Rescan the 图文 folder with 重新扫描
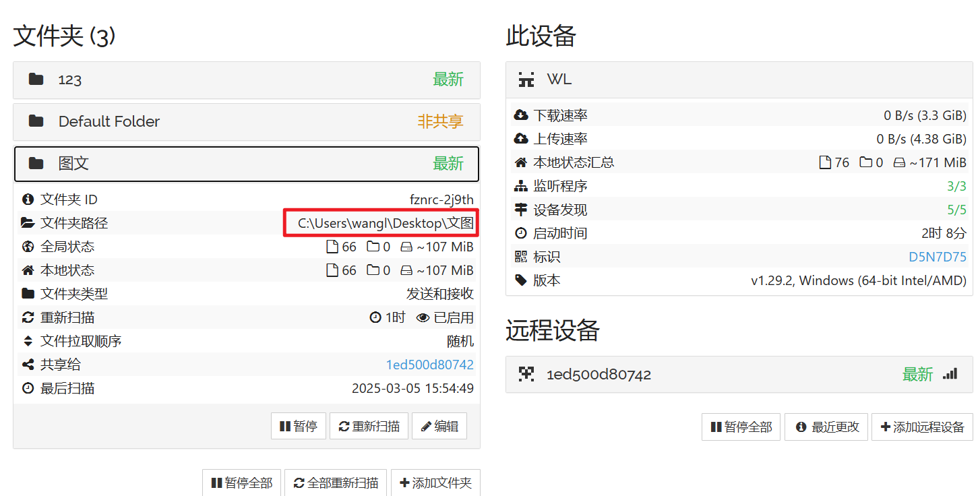The height and width of the screenshot is (496, 980). tap(369, 426)
